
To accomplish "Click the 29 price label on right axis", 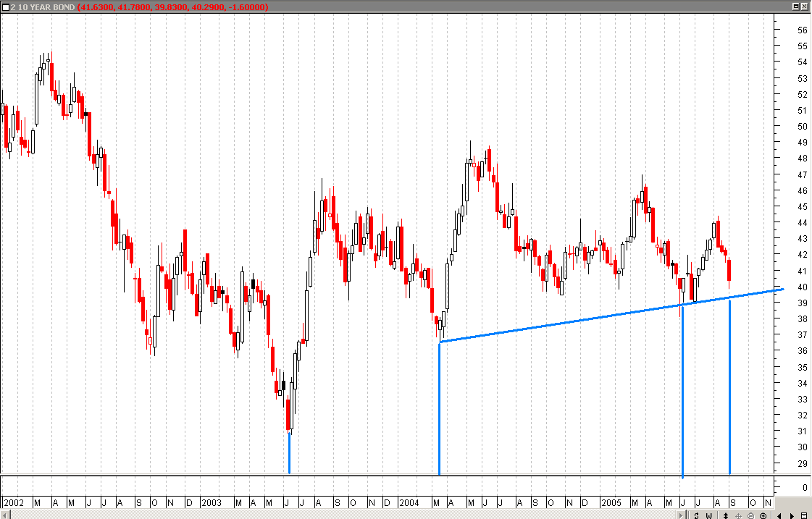I will 802,463.
